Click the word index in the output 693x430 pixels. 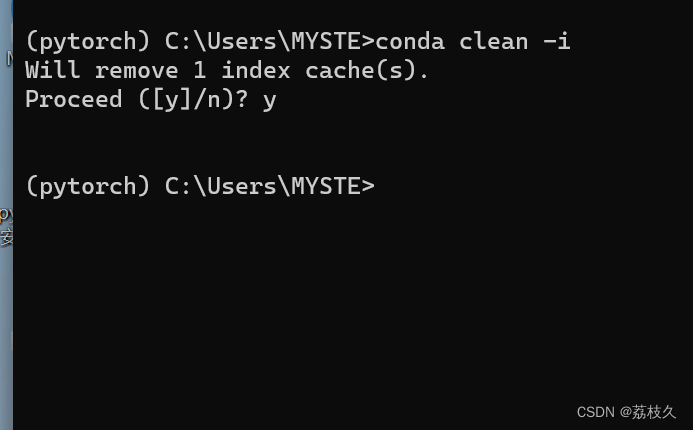click(256, 71)
